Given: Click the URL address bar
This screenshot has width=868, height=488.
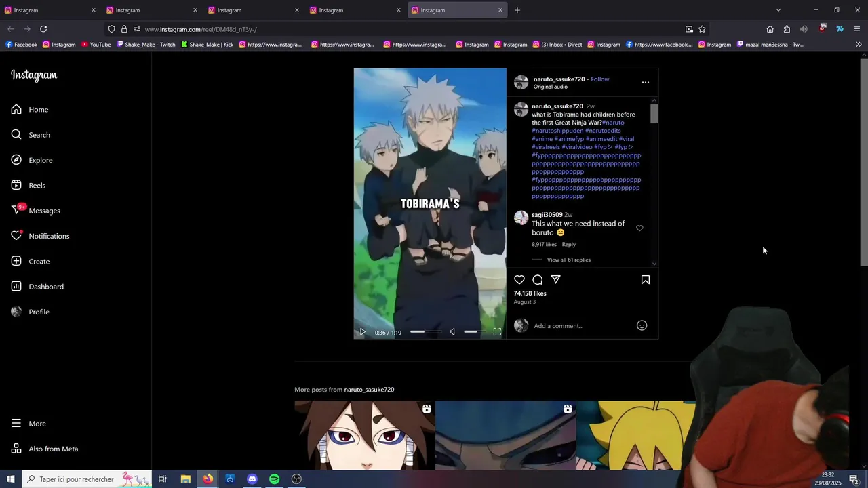Looking at the screenshot, I should click(x=407, y=29).
